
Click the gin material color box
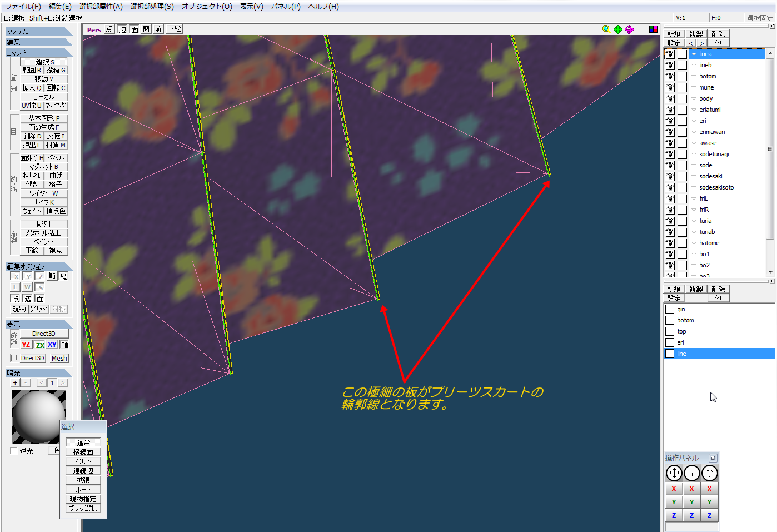coord(670,309)
